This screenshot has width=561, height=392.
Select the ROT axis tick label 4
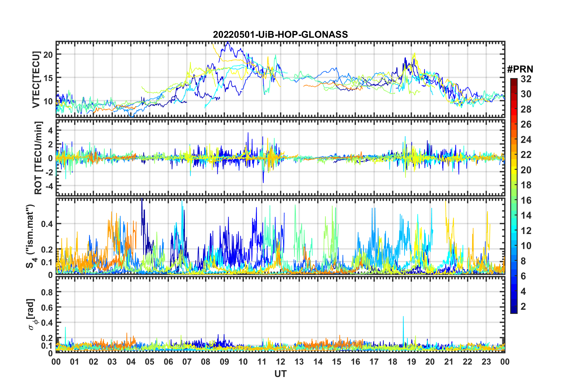50,131
